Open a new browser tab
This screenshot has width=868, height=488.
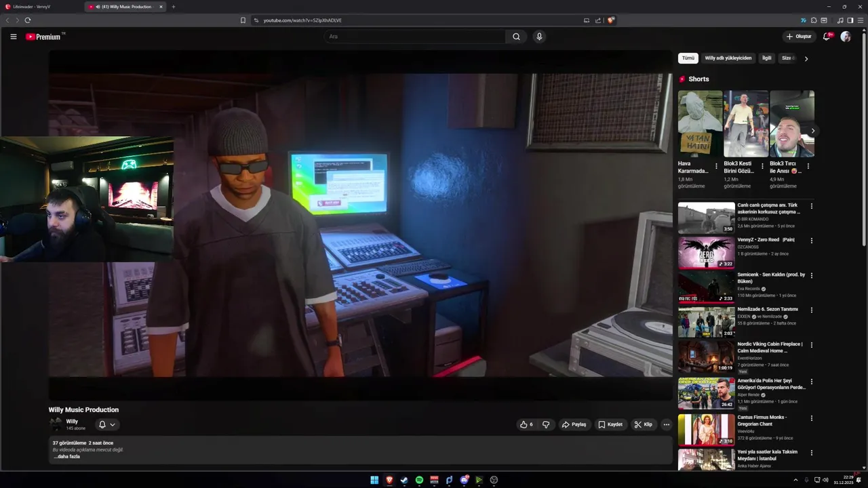tap(173, 7)
